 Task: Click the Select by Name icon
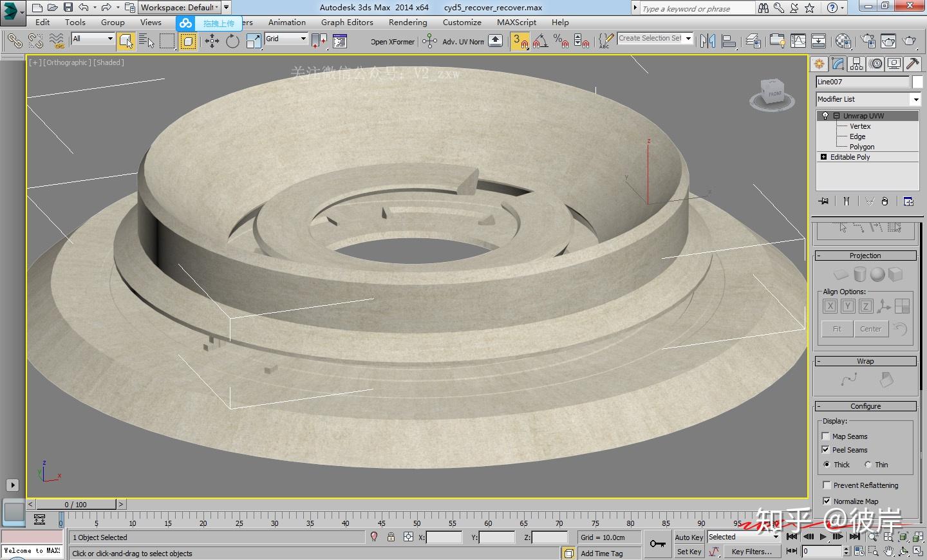pos(147,41)
